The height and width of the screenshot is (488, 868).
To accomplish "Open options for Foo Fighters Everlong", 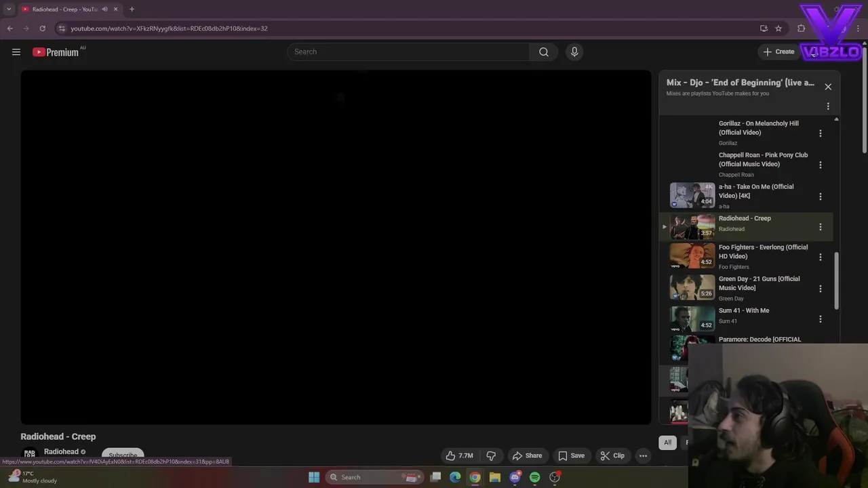I will click(821, 258).
